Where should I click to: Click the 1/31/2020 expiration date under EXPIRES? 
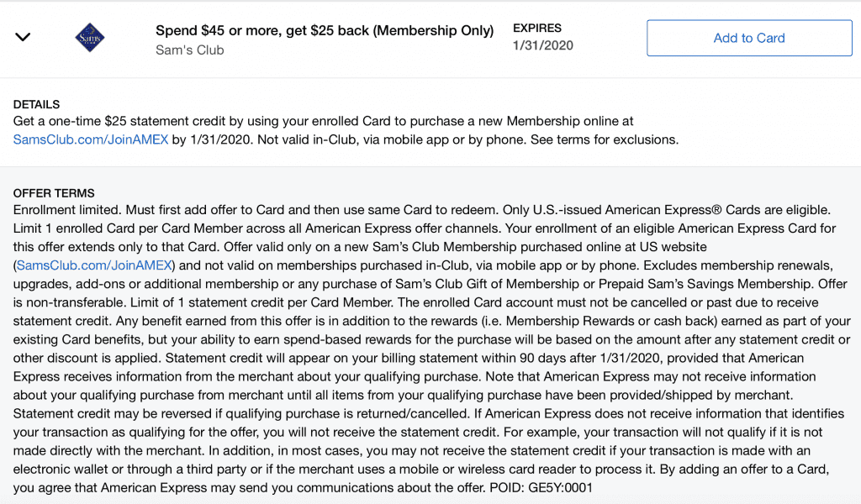[x=542, y=45]
